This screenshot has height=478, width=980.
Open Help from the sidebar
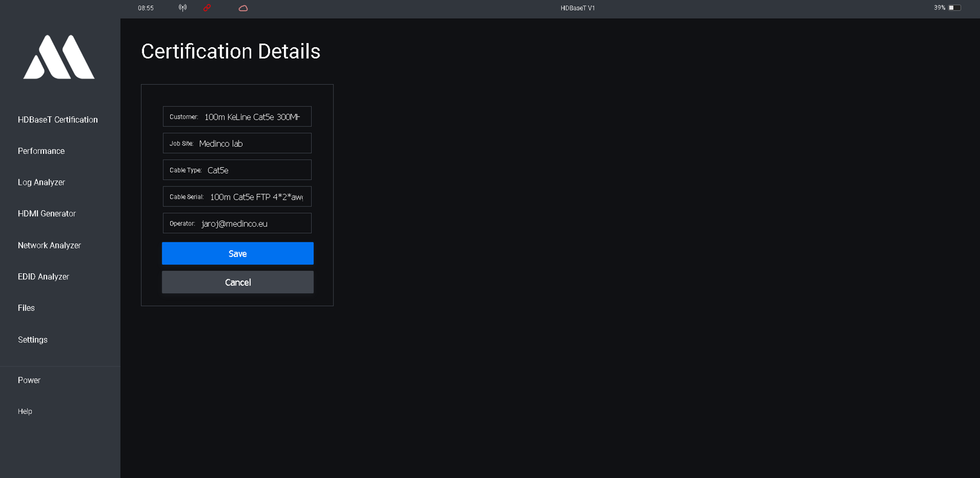click(25, 411)
